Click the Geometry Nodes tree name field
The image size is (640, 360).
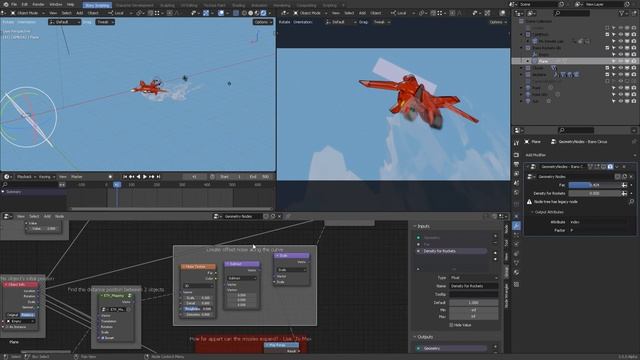(242, 216)
